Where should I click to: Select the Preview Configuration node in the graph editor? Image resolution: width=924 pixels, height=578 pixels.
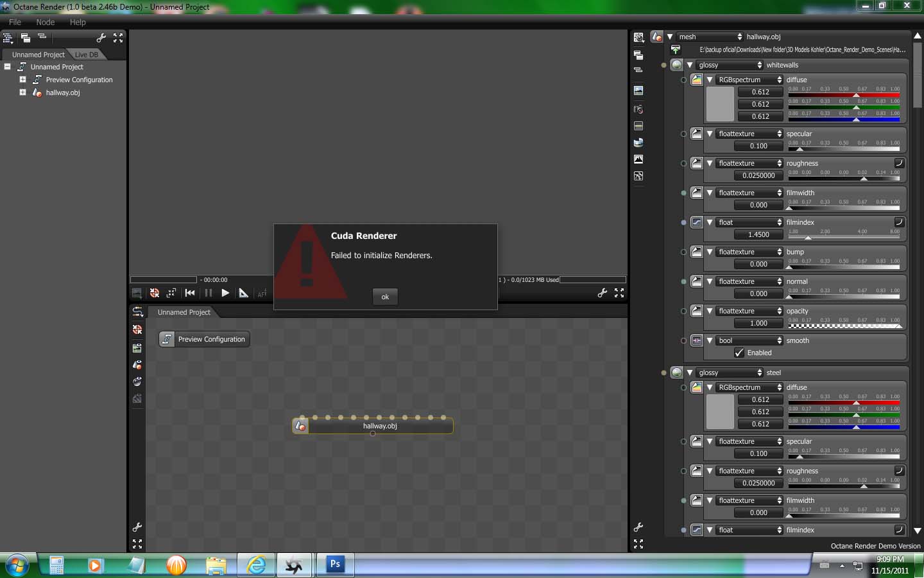point(205,339)
